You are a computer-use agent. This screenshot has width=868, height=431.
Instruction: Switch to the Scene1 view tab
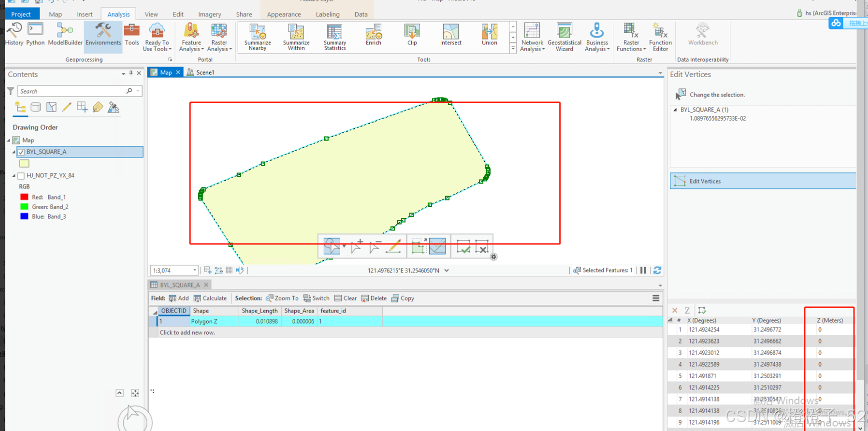coord(201,72)
